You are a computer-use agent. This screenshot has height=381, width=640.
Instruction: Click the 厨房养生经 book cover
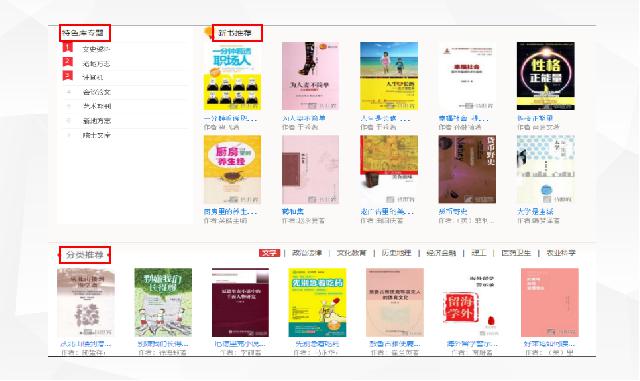click(232, 169)
